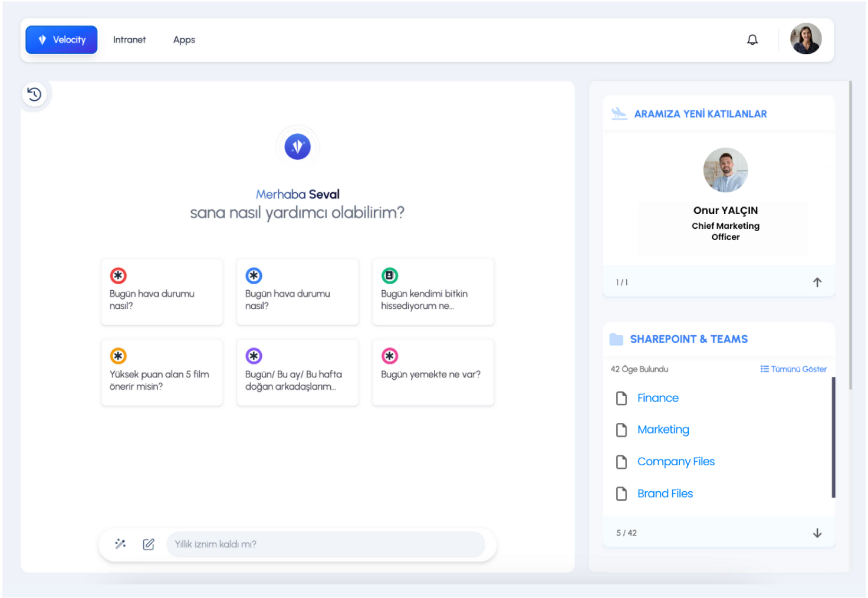Open the Marketing file
The image size is (868, 598).
663,430
